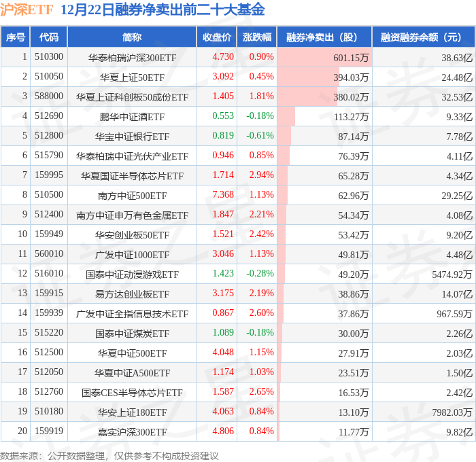Select fund name 国泰CES半导体芯片ETF

pos(132,393)
